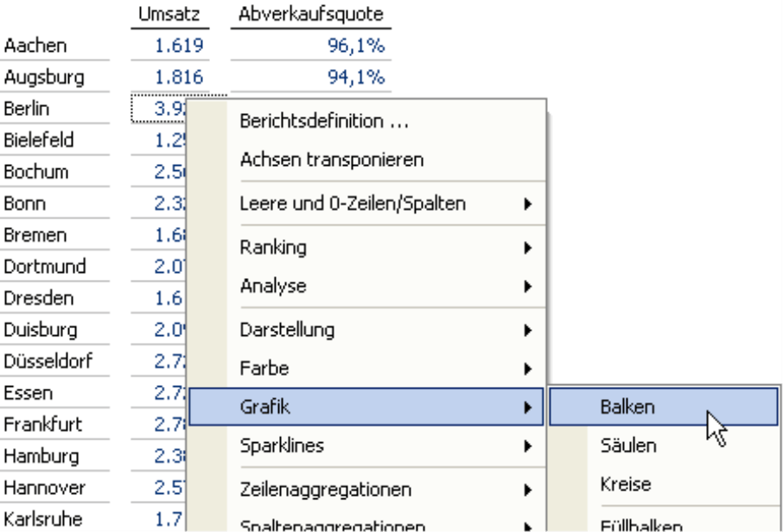Click Augsburg Umsatz value 1.816
The height and width of the screenshot is (532, 783).
click(179, 79)
